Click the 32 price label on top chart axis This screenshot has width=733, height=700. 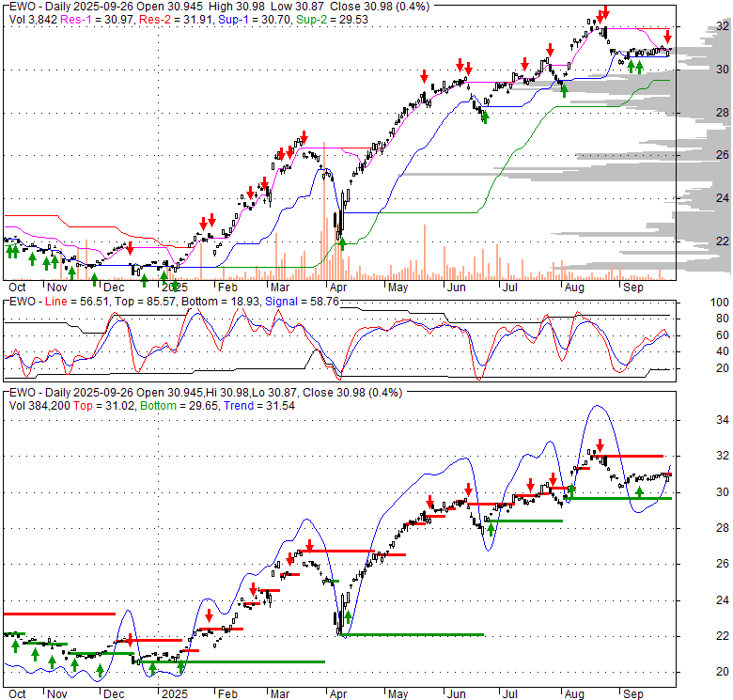click(723, 26)
